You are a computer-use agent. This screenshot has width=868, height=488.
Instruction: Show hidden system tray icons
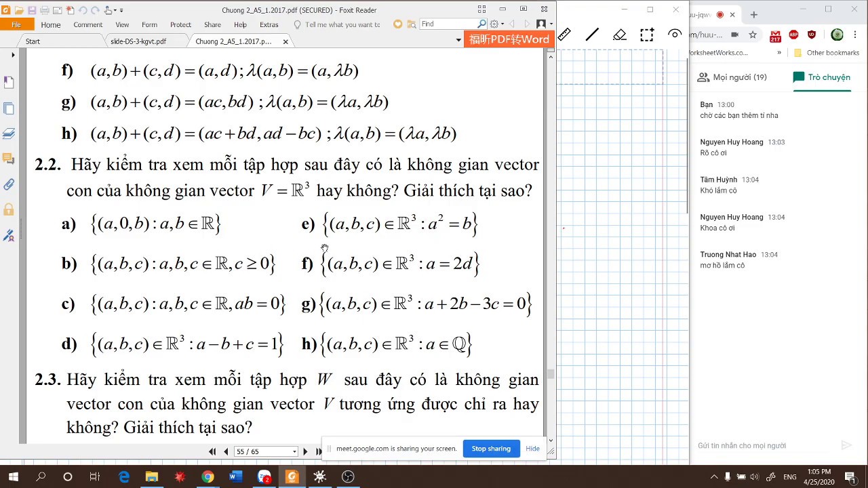(713, 476)
